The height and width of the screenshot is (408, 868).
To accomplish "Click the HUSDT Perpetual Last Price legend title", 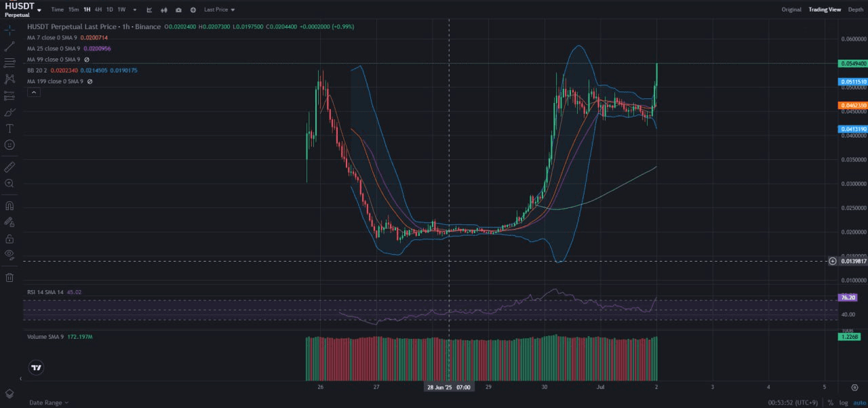I will point(94,26).
